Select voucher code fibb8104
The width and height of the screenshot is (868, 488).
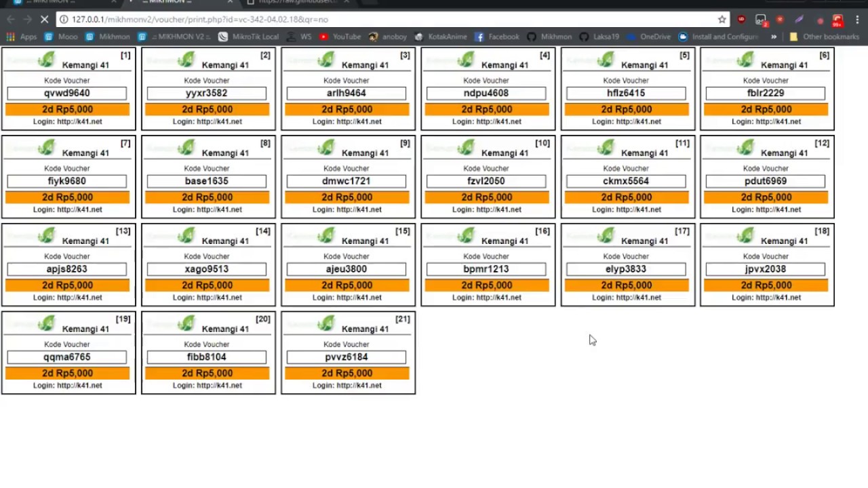tap(207, 358)
